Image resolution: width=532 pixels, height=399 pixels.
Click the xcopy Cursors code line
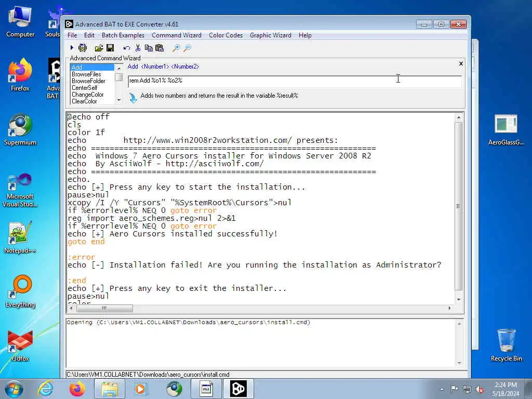pos(179,203)
